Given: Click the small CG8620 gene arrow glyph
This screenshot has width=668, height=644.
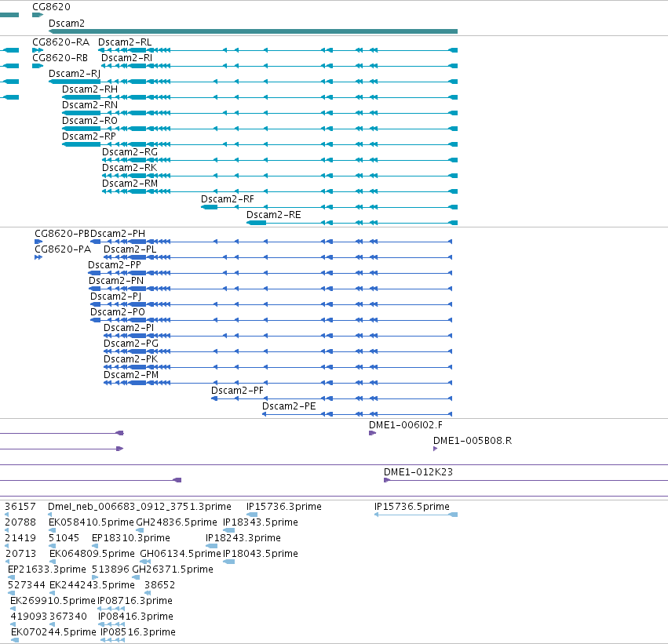Looking at the screenshot, I should [38, 15].
